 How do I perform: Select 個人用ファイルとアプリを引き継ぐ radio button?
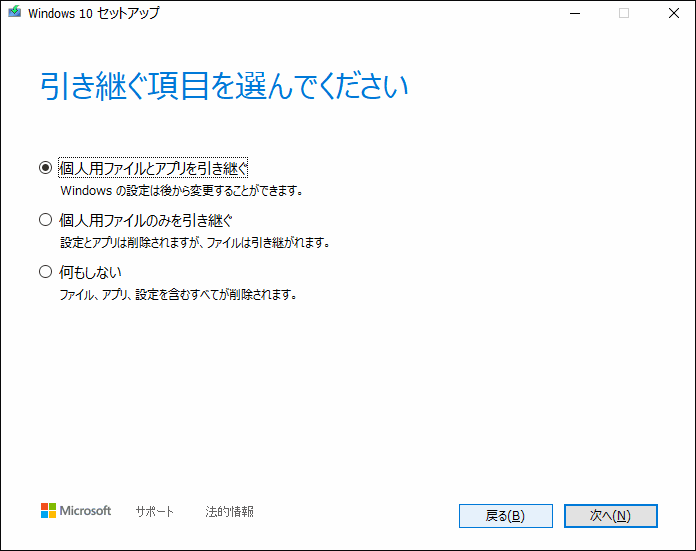[x=45, y=168]
